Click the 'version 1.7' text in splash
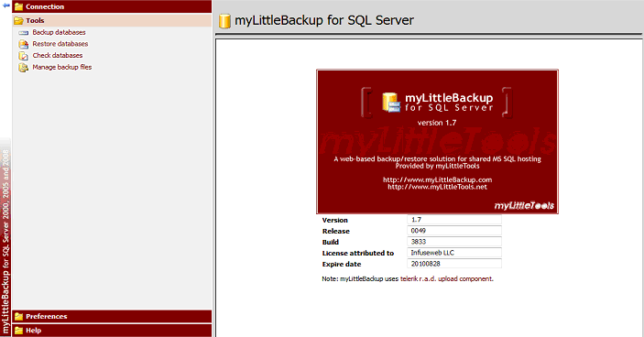This screenshot has width=644, height=337. [x=437, y=123]
